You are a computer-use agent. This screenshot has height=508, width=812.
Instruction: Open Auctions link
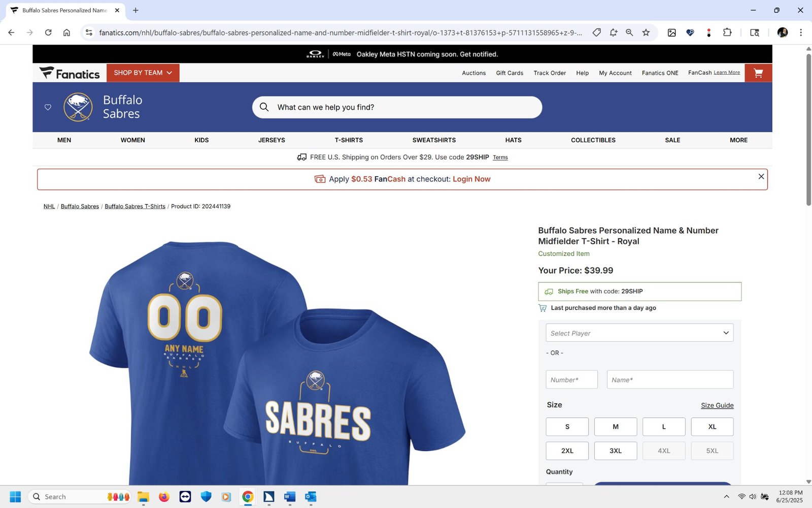click(473, 73)
